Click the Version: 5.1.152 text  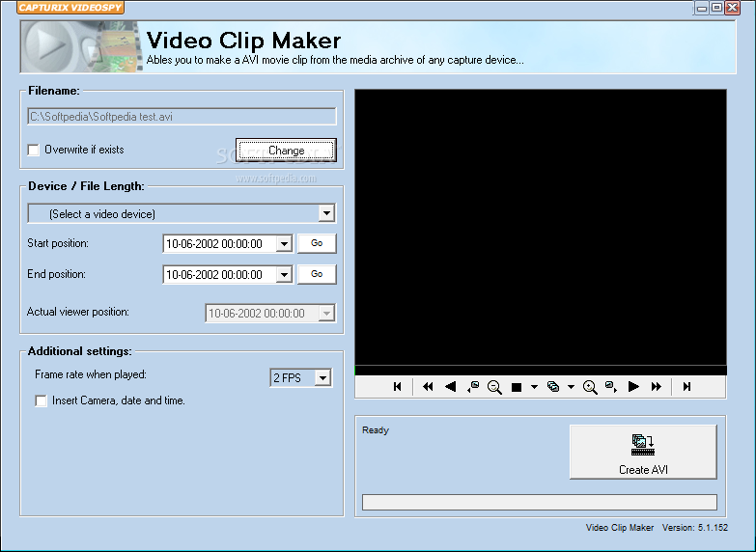click(x=695, y=528)
